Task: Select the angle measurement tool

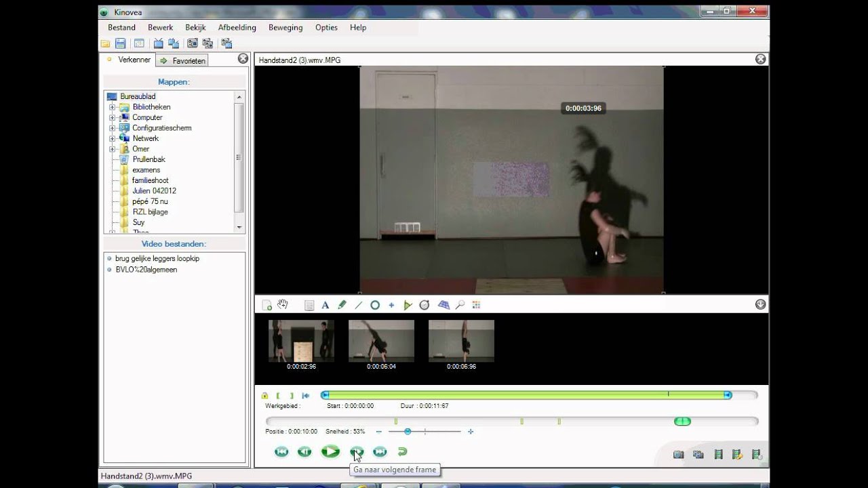Action: pyautogui.click(x=408, y=305)
